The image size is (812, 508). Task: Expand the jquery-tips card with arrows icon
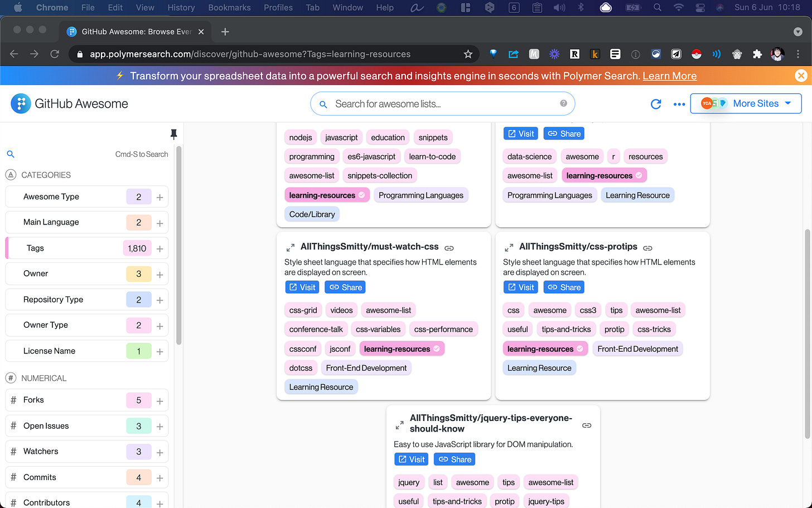(399, 425)
